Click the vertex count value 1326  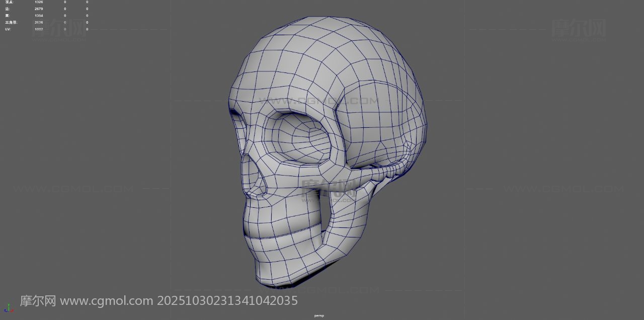coord(39,2)
